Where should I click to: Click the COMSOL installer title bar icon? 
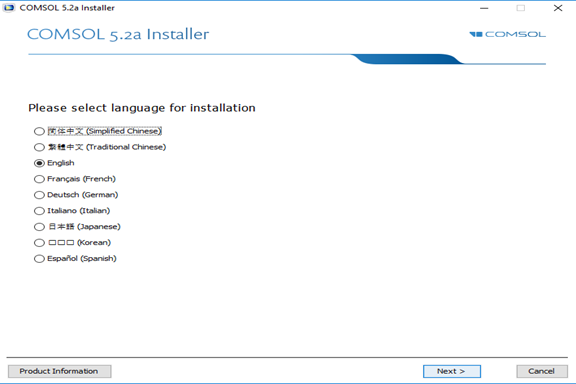click(9, 8)
